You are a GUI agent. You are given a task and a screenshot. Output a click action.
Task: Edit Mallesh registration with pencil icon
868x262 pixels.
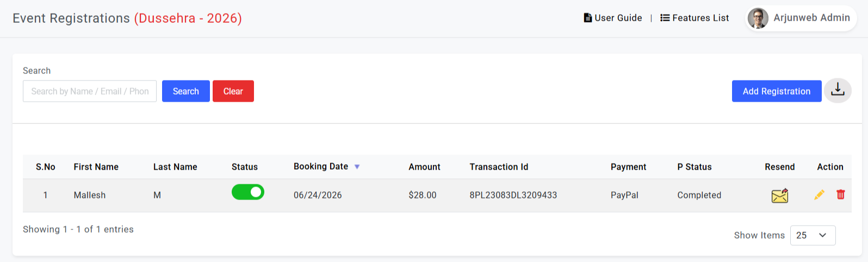(819, 195)
